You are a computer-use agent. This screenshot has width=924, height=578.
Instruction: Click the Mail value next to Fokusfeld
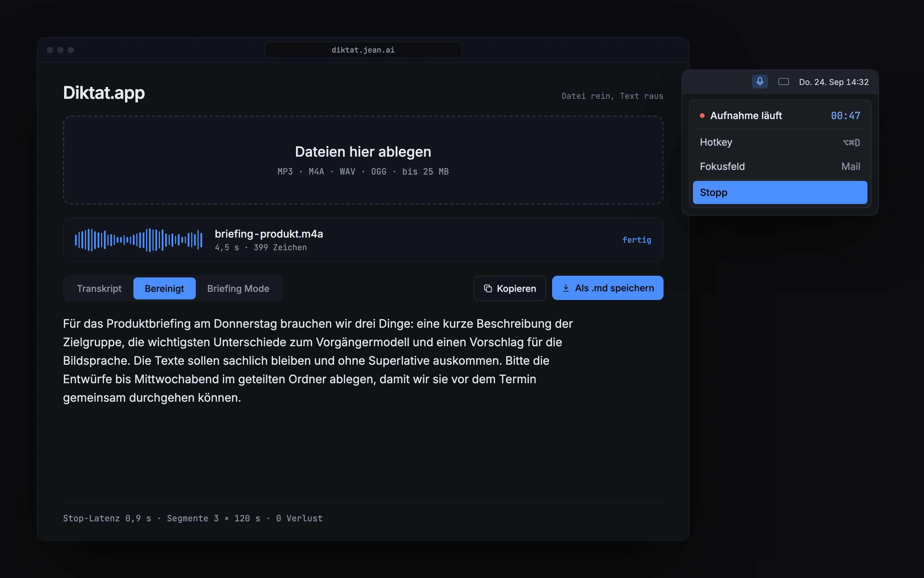pyautogui.click(x=851, y=166)
